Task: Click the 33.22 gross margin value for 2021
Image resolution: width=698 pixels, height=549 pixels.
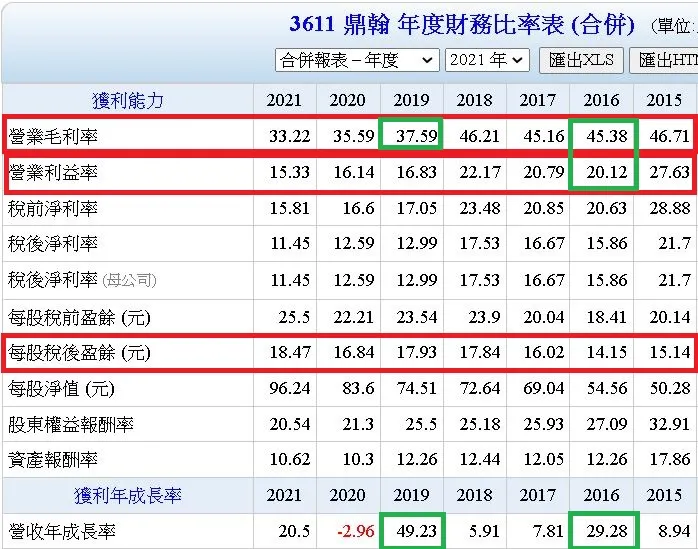Action: 290,136
